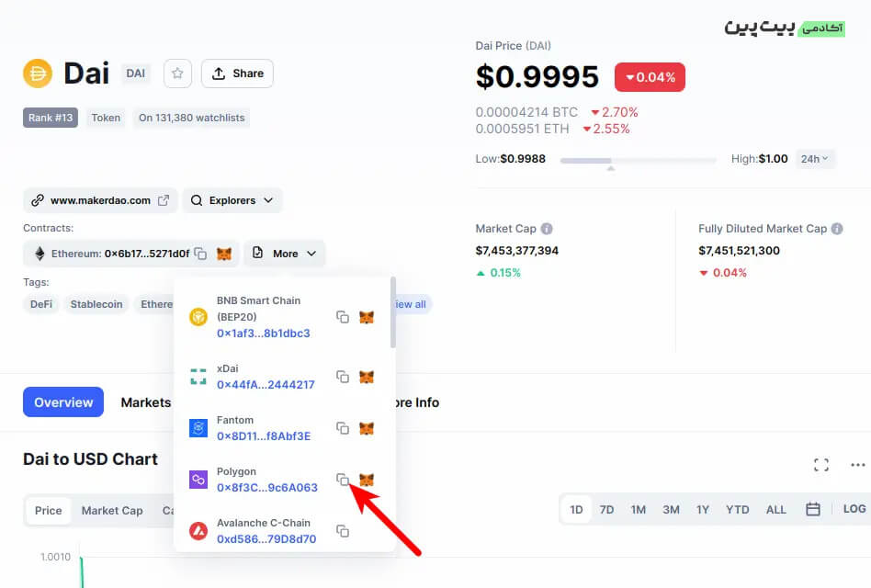
Task: Change the 24h low/high range selector
Action: (x=815, y=159)
